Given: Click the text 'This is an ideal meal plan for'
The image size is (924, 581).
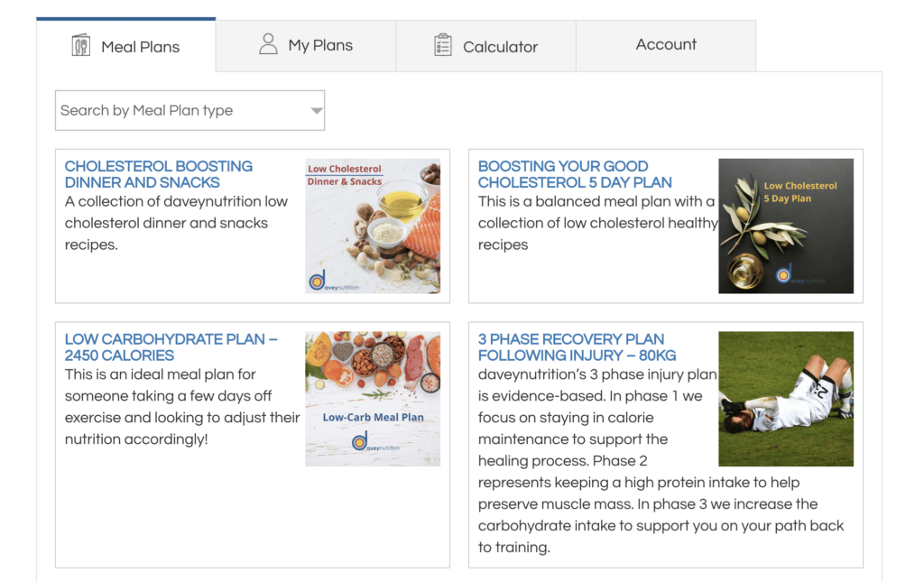Looking at the screenshot, I should [161, 374].
